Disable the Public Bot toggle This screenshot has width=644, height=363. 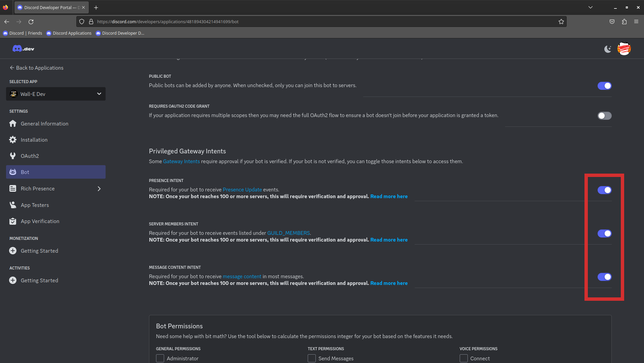pos(604,86)
